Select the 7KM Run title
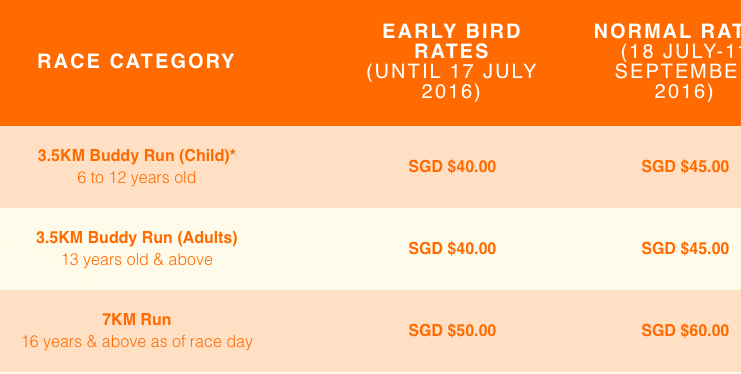The height and width of the screenshot is (374, 741). tap(137, 320)
